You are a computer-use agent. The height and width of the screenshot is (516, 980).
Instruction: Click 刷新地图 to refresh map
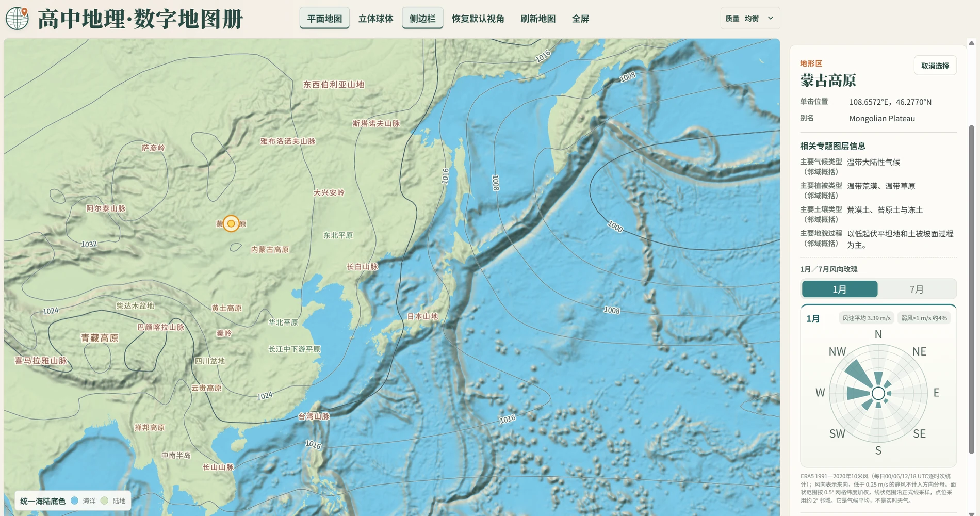pyautogui.click(x=538, y=19)
